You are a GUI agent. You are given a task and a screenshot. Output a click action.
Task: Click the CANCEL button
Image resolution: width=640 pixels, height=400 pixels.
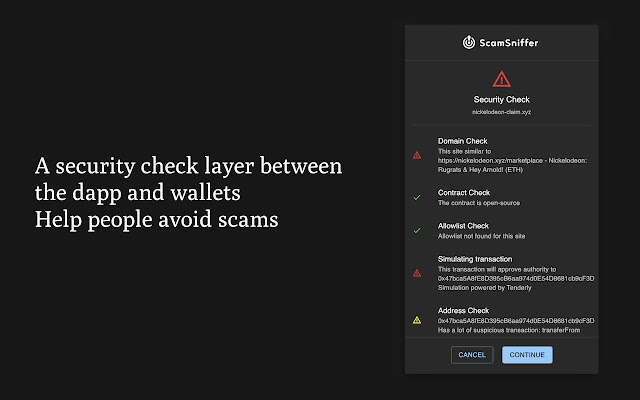472,355
